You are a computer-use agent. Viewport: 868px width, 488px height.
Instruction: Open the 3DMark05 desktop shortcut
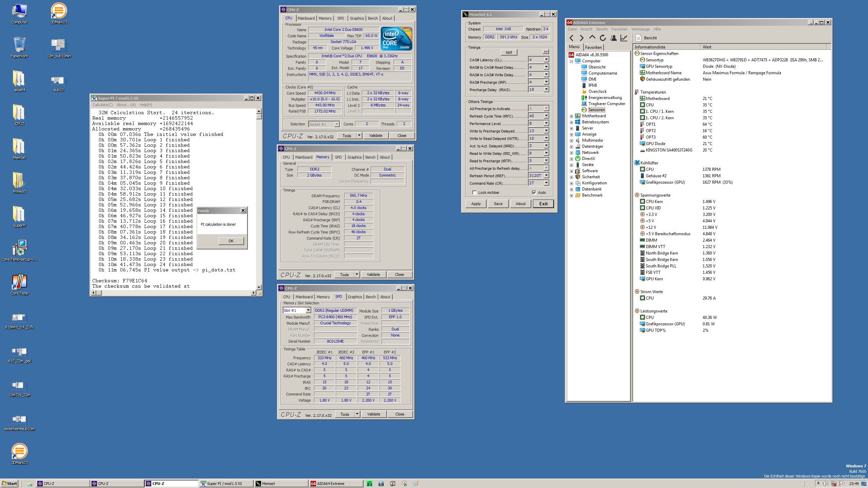58,11
